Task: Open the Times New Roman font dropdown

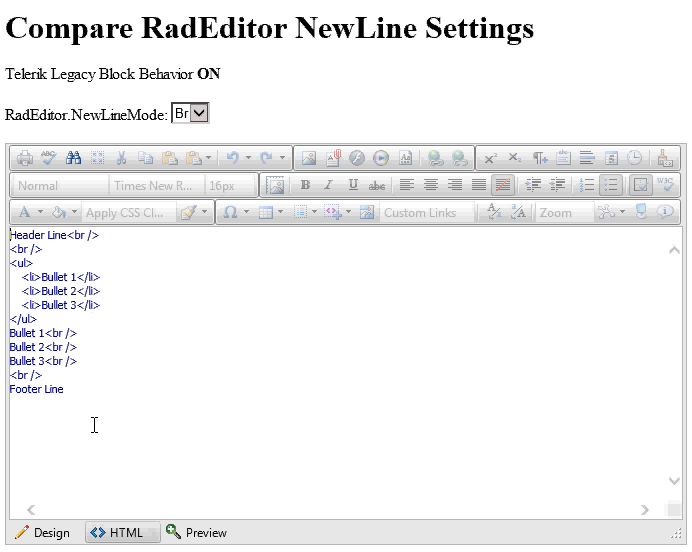Action: 156,186
